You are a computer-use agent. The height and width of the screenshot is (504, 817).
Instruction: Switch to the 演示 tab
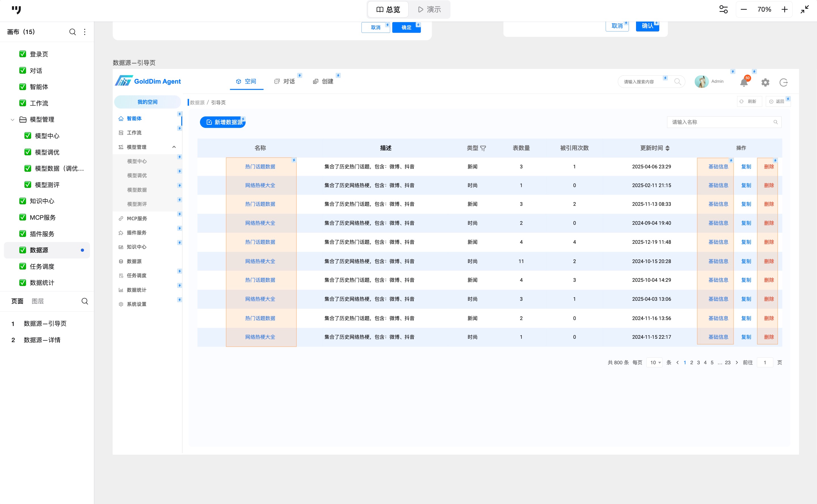429,9
